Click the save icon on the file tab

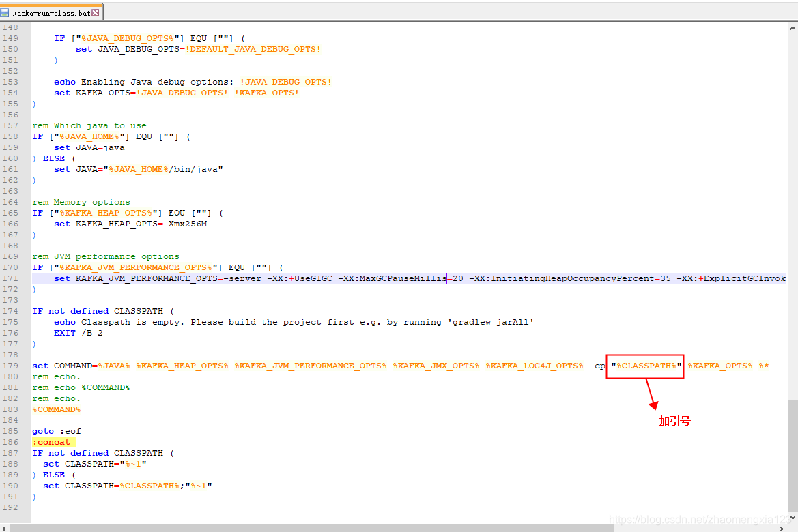5,13
